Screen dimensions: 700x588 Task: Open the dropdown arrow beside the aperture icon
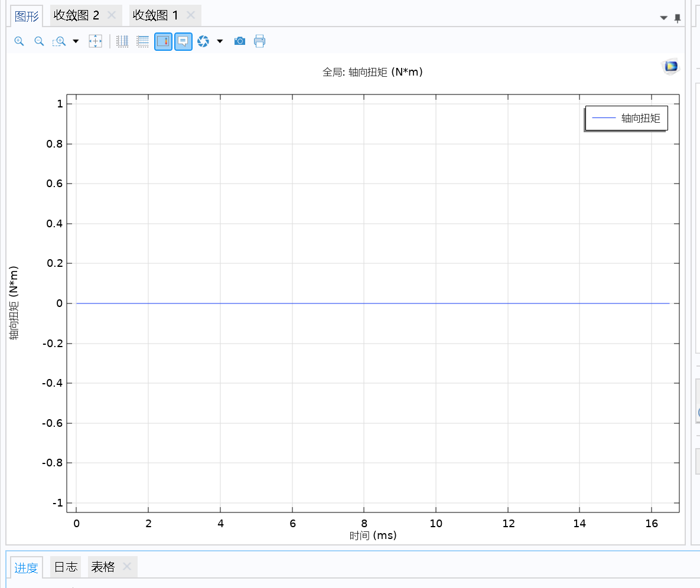point(220,41)
